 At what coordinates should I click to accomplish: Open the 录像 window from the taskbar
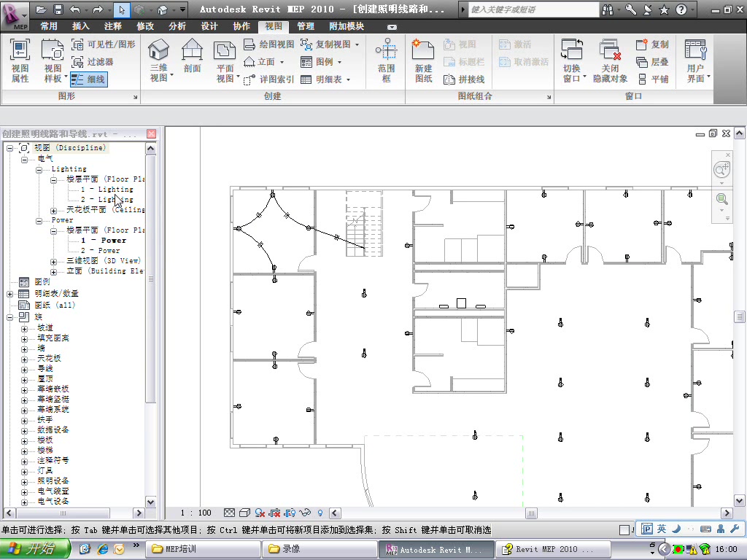click(320, 548)
